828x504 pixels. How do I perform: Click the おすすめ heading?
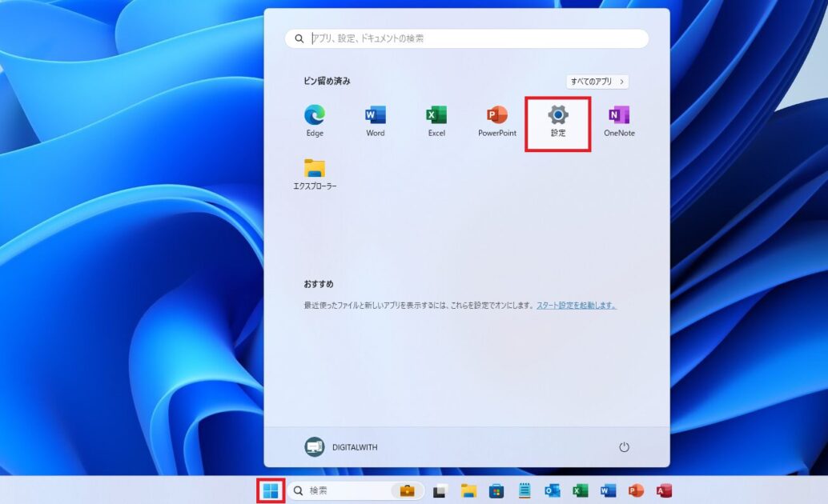click(319, 284)
